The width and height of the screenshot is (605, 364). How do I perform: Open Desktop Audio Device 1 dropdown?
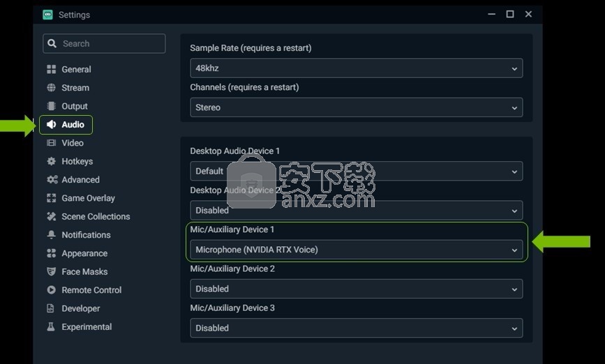357,172
